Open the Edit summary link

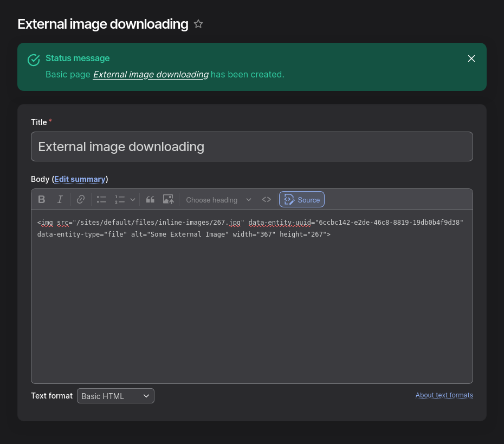[x=80, y=179]
